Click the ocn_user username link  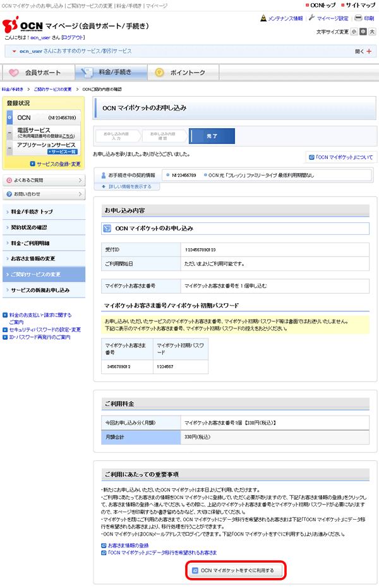click(40, 37)
